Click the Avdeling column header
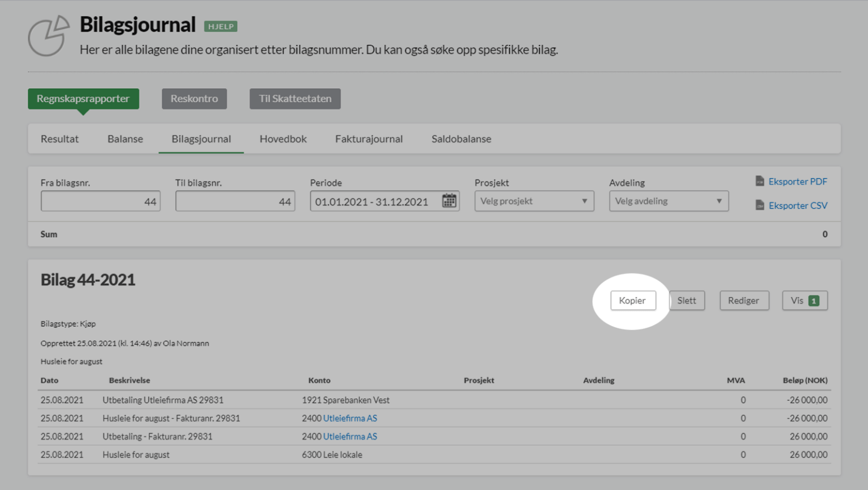Image resolution: width=868 pixels, height=490 pixels. point(598,380)
